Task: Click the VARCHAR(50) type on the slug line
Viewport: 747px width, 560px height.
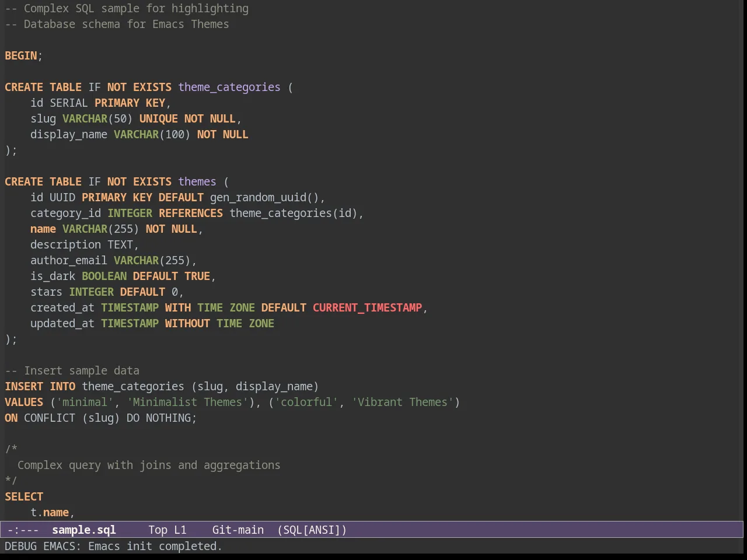Action: click(x=97, y=118)
